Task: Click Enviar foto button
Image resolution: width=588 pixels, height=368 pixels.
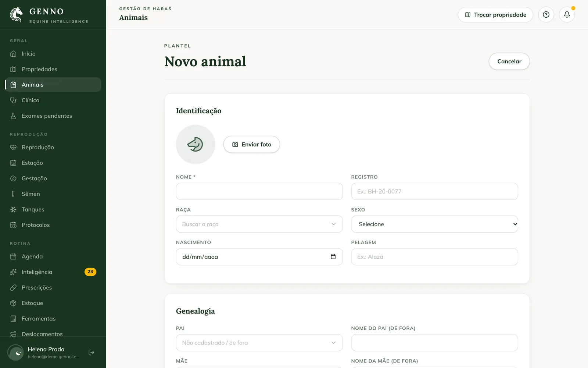Action: (x=252, y=144)
